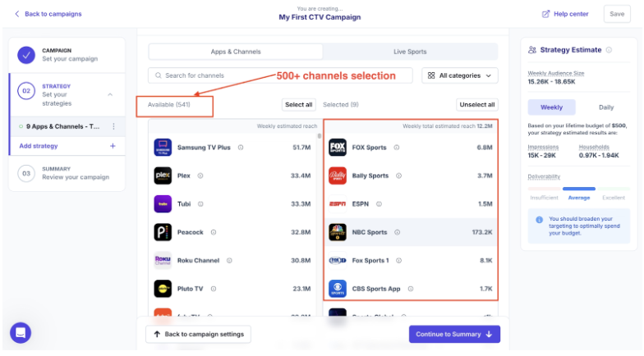This screenshot has width=644, height=356.
Task: Click the Search for channels field
Action: 280,75
